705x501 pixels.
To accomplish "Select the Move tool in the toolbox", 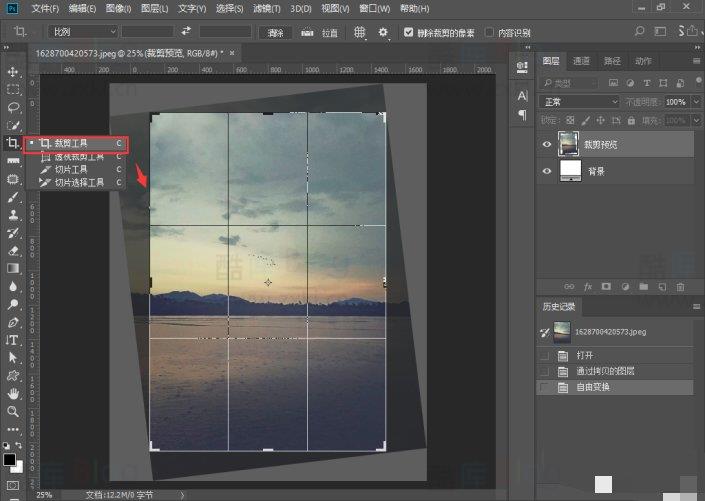I will 13,72.
